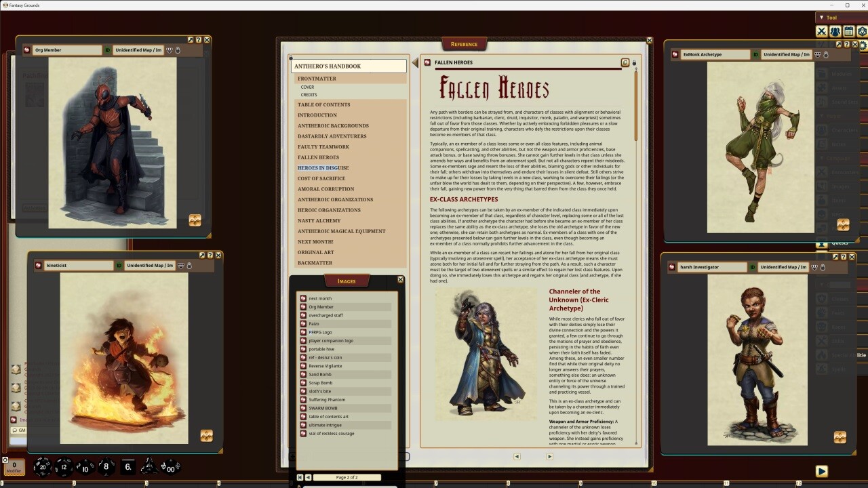The height and width of the screenshot is (488, 868).
Task: Roll the d20 die in the dice tray
Action: click(x=42, y=467)
